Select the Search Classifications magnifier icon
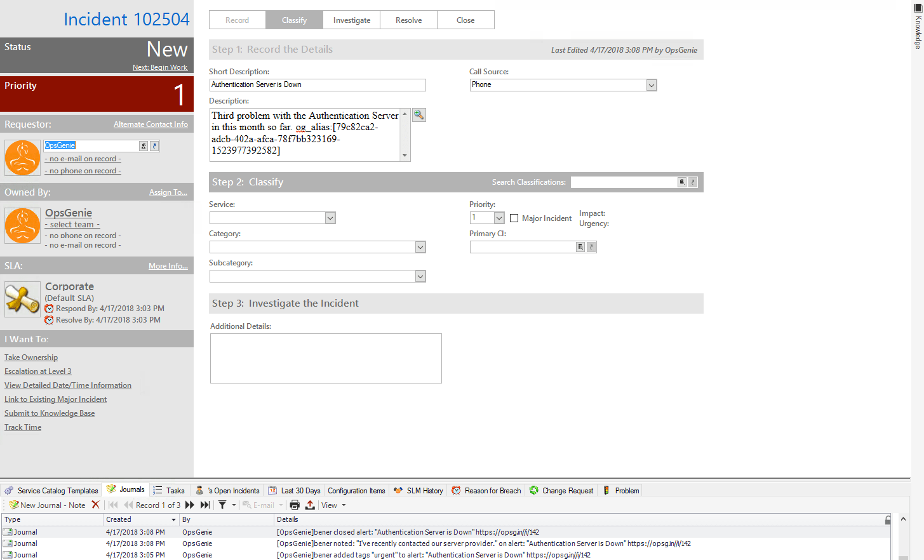The height and width of the screenshot is (560, 924). (x=682, y=182)
